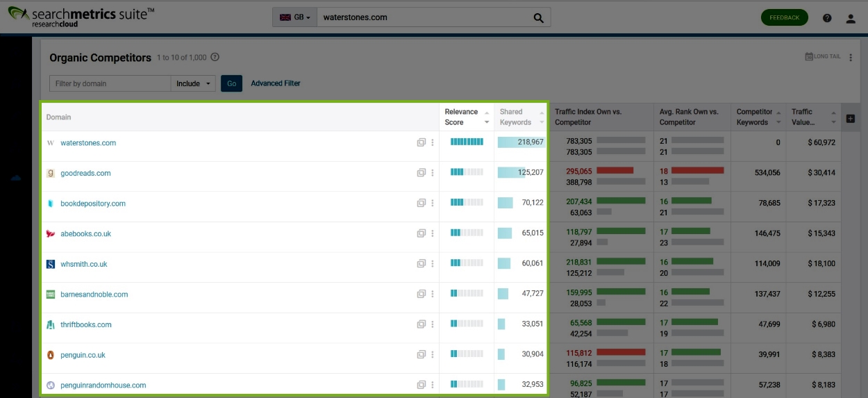This screenshot has width=868, height=398.
Task: Expand the GB country dropdown
Action: (294, 18)
